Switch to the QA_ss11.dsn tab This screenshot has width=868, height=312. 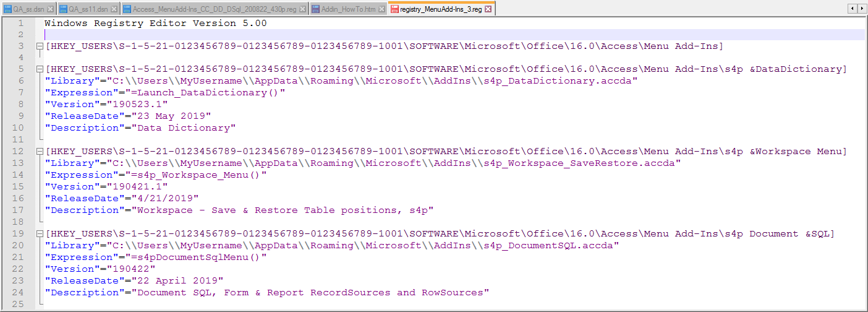pos(88,9)
